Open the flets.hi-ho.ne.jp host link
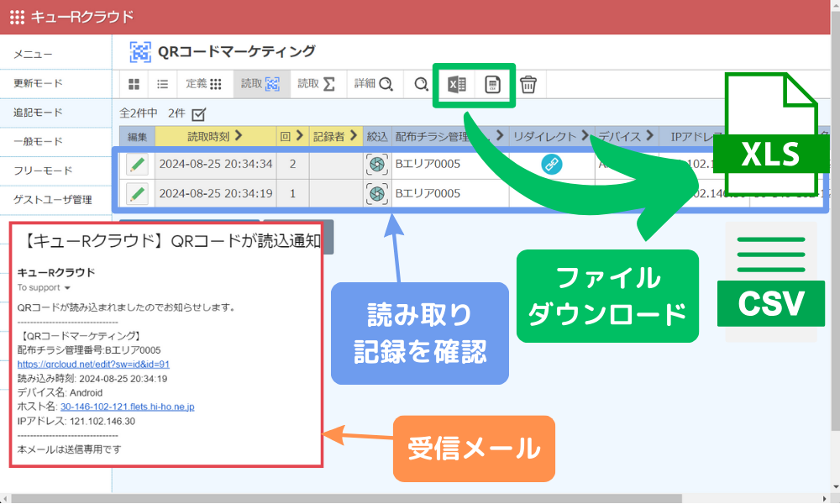Screen dimensions: 840x504 click(x=128, y=407)
